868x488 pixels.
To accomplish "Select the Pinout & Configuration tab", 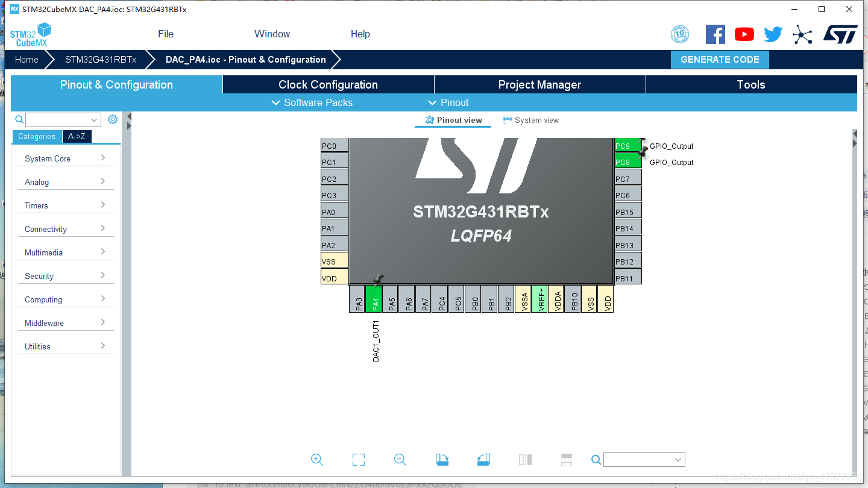I will 116,84.
